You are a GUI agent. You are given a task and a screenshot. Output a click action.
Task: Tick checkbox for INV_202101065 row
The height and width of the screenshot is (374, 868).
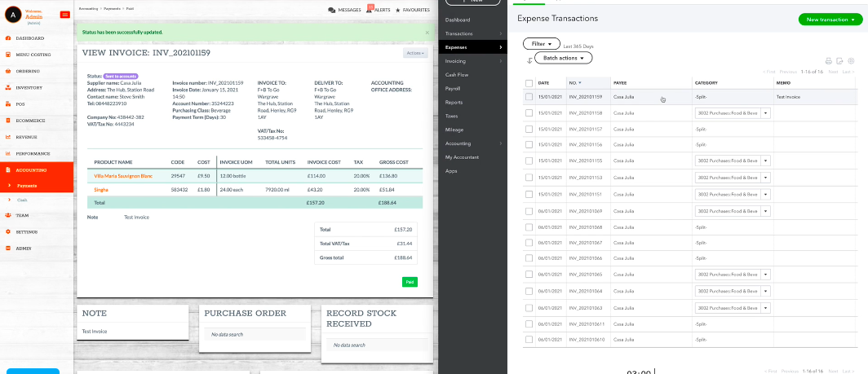(529, 275)
